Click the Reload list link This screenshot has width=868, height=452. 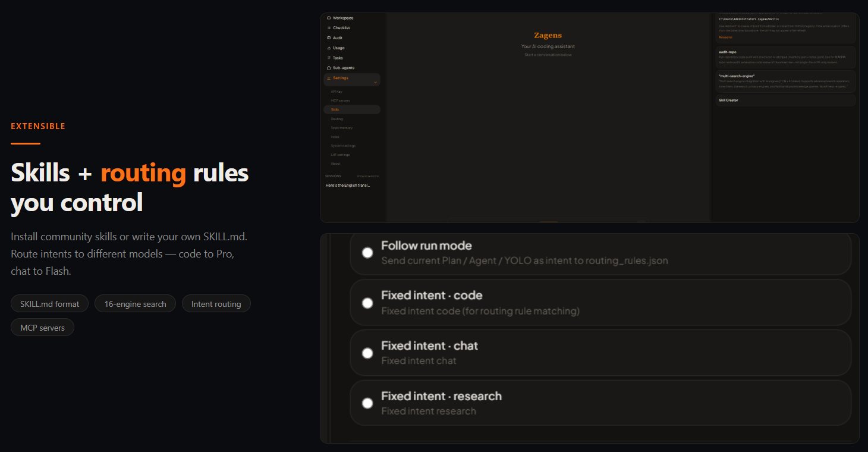click(725, 37)
